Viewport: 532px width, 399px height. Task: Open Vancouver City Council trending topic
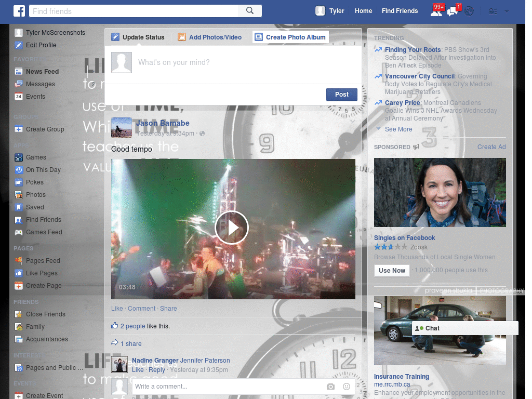point(420,76)
